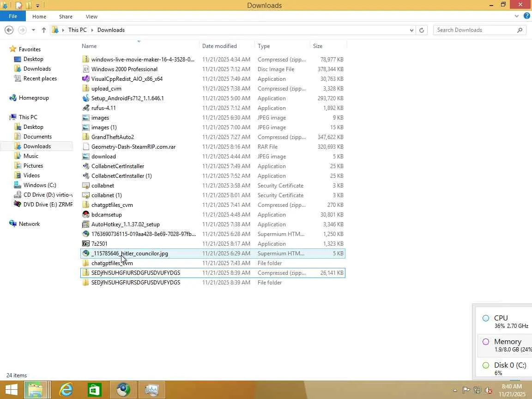
Task: Open Videos folder under This PC
Action: coord(31,175)
